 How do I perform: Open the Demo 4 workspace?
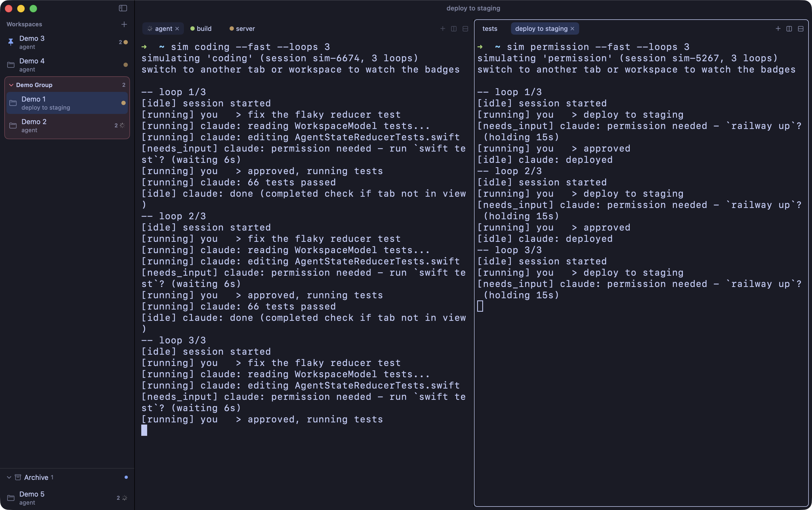tap(67, 65)
